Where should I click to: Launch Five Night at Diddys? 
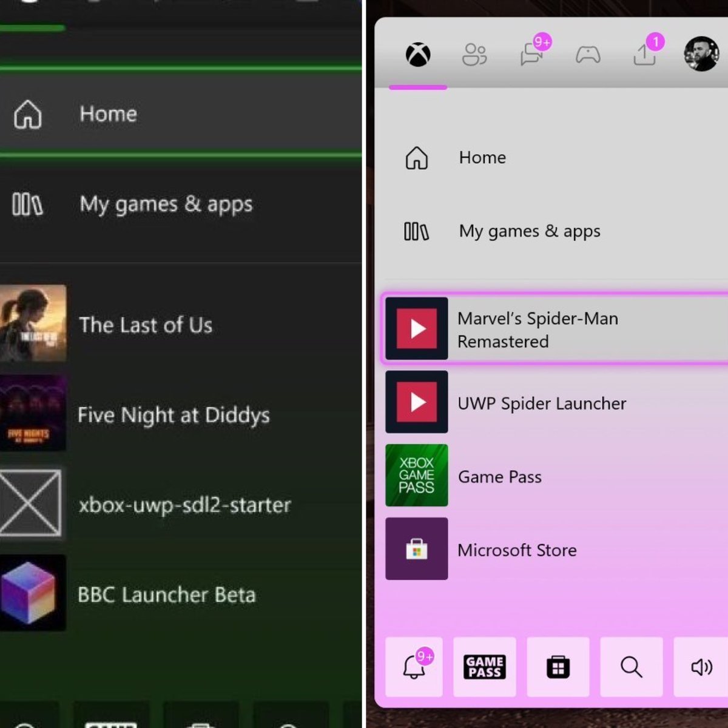coord(181,414)
